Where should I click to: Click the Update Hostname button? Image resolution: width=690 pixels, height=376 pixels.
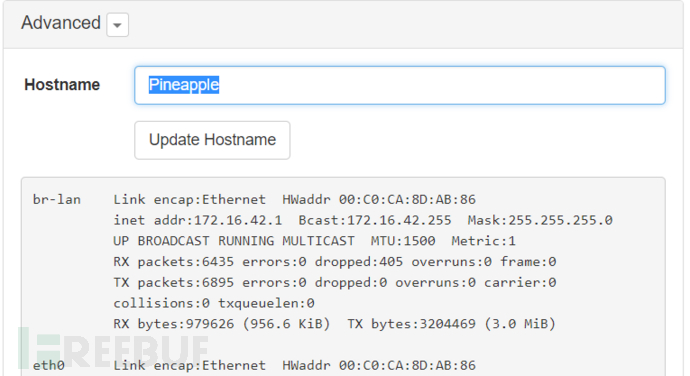click(x=212, y=140)
